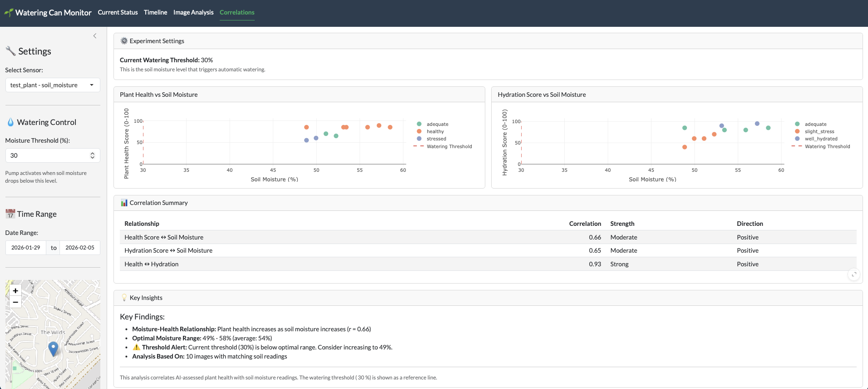
Task: Switch to the Timeline tab
Action: pos(155,12)
